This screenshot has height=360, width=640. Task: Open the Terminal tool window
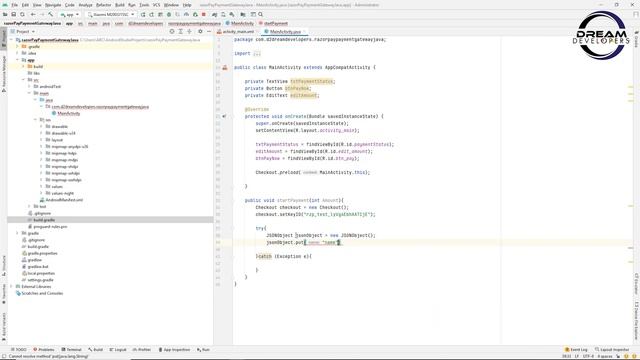[71, 350]
